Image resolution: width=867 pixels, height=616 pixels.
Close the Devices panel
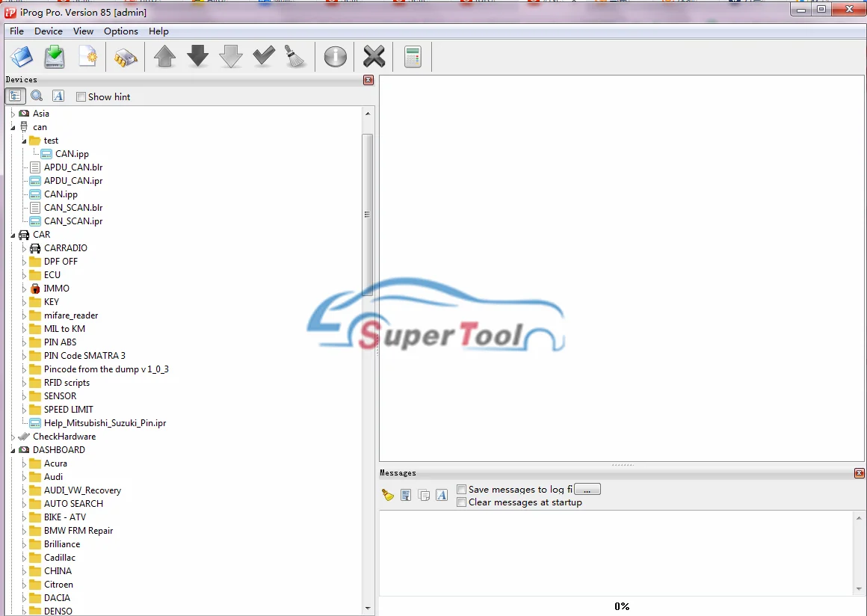(x=368, y=80)
